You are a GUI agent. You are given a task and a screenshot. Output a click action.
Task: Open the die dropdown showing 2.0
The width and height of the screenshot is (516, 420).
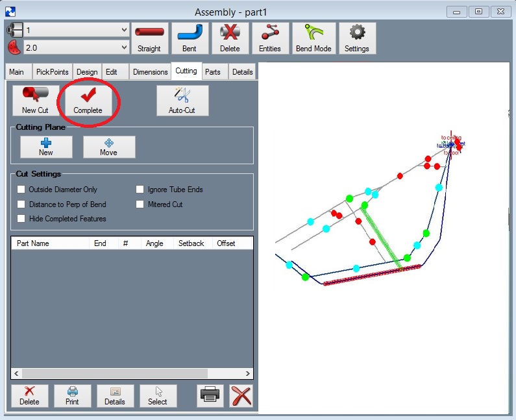coord(77,48)
